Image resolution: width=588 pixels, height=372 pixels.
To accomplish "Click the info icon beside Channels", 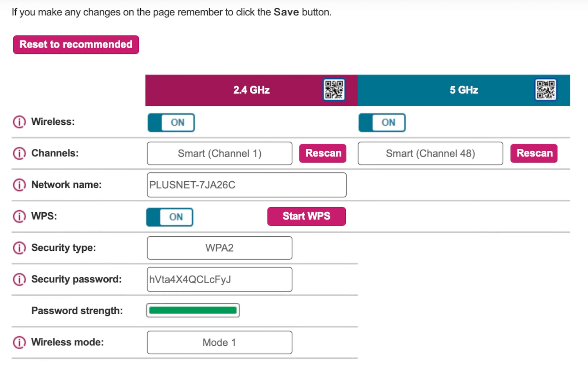I will point(19,153).
